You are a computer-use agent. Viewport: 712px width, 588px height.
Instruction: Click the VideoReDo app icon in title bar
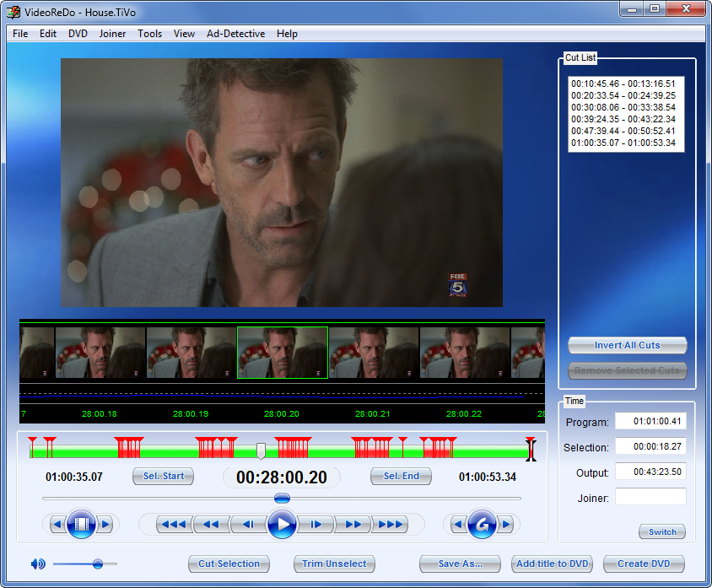point(13,12)
